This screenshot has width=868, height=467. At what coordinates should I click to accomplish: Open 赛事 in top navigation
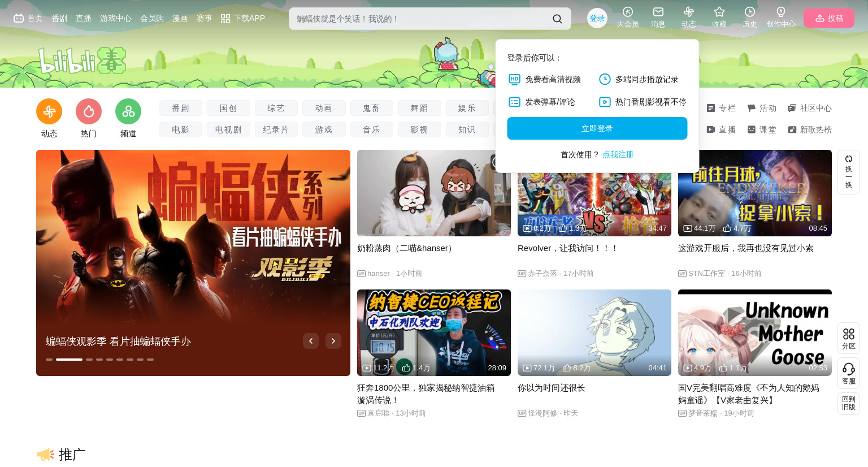coord(205,18)
